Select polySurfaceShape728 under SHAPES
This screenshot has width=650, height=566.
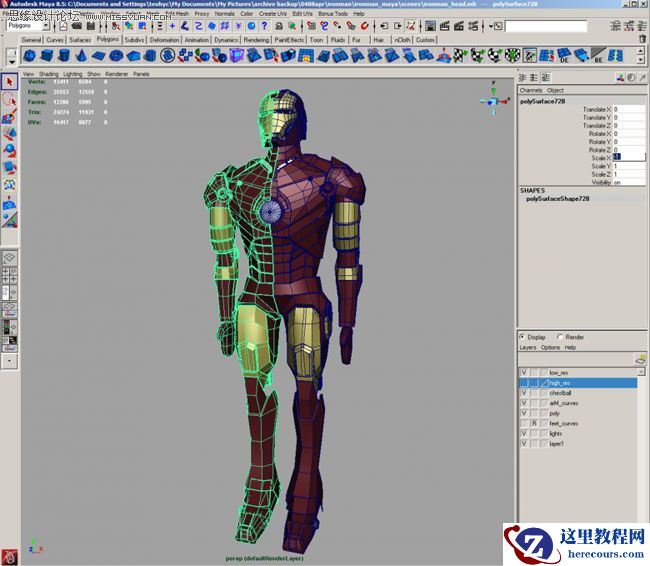tap(557, 199)
